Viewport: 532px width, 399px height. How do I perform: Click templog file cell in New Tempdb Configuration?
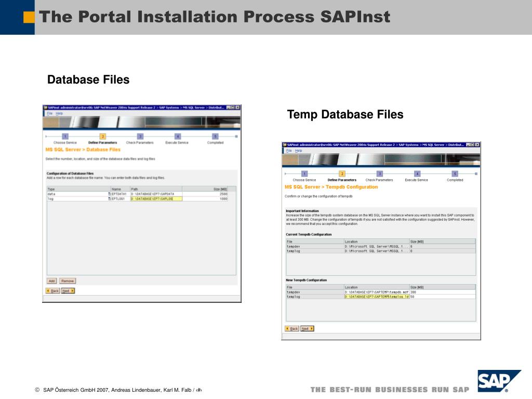[x=315, y=297]
